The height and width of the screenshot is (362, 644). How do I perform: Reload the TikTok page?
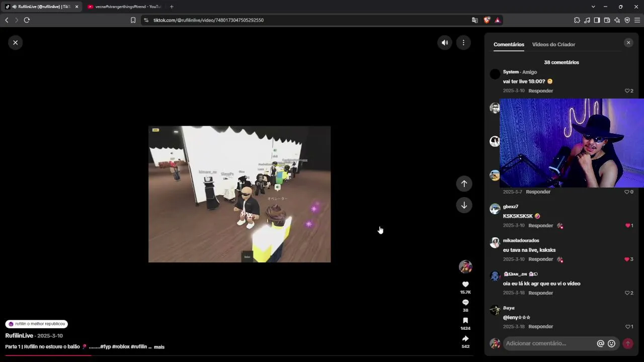27,20
